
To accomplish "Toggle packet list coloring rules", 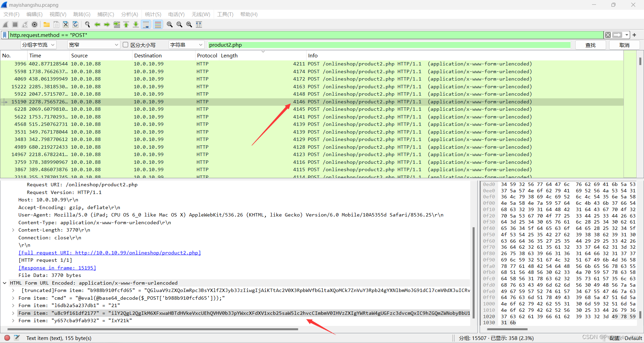I will click(x=158, y=24).
